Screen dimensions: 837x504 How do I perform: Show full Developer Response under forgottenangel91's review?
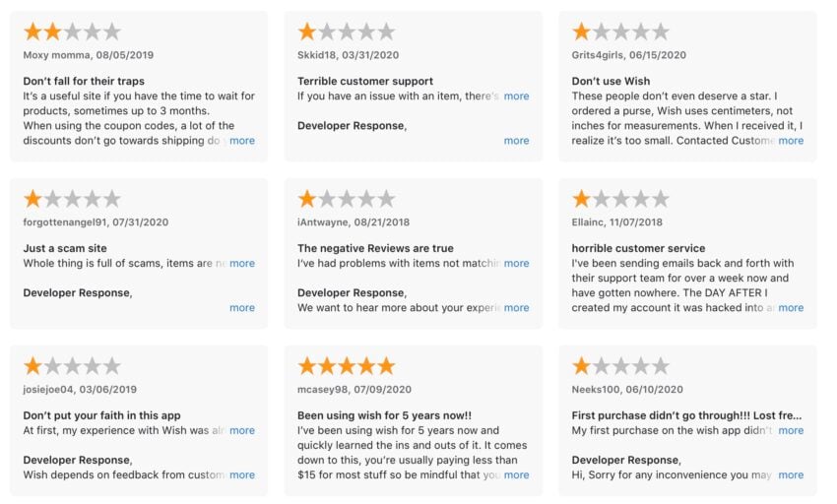point(242,308)
